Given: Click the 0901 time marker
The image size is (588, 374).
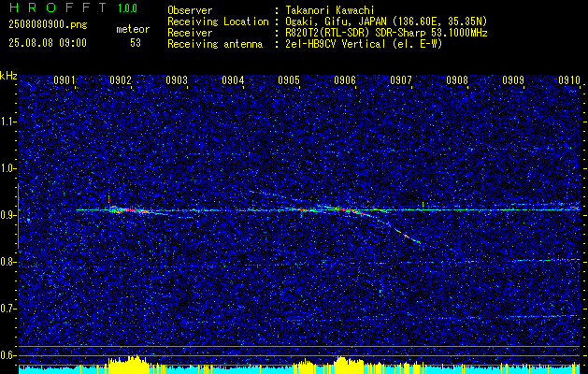Looking at the screenshot, I should (65, 80).
